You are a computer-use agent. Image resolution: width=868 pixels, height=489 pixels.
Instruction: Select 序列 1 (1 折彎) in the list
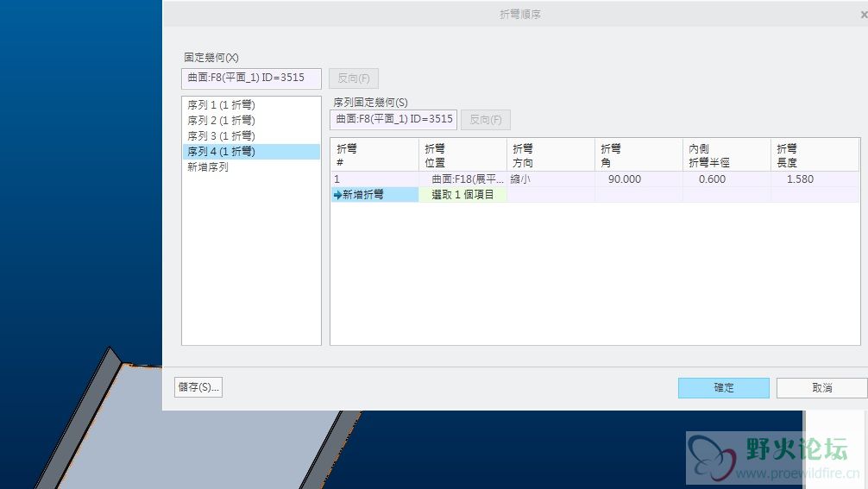point(251,104)
